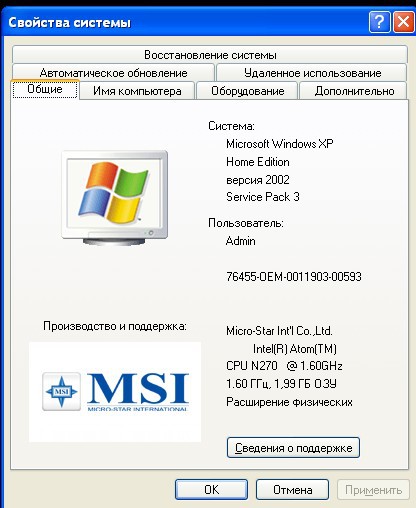
Task: Click the Micro-Star Int'l Co.,Ltd. text
Action: [x=279, y=331]
